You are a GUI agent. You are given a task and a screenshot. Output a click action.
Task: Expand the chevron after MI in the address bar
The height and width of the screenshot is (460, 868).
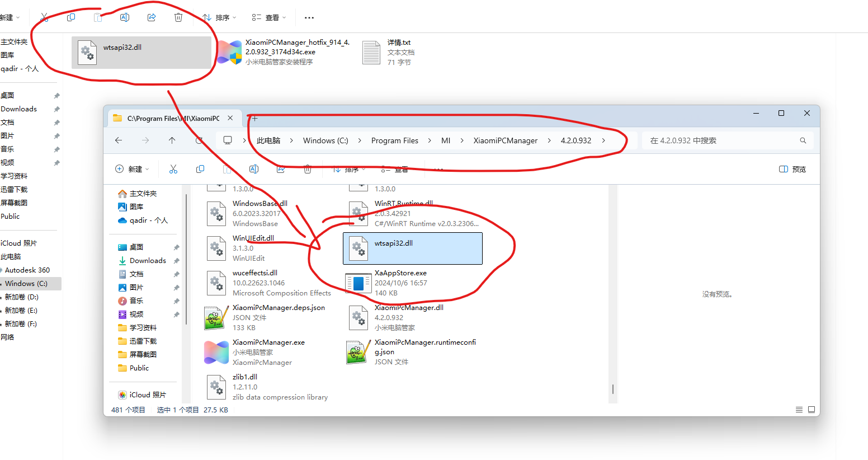[x=461, y=140]
